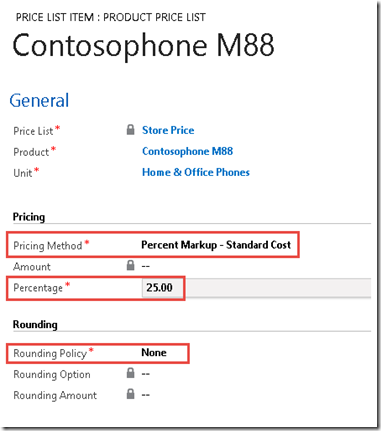Click the lock icon beside Store Price
Screen dimensions: 381x431
pyautogui.click(x=131, y=130)
